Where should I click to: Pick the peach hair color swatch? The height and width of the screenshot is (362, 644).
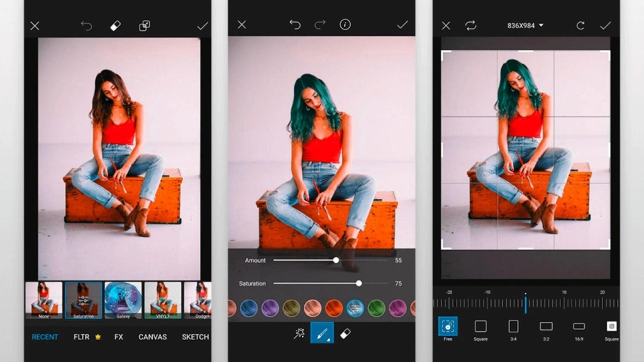(x=313, y=308)
